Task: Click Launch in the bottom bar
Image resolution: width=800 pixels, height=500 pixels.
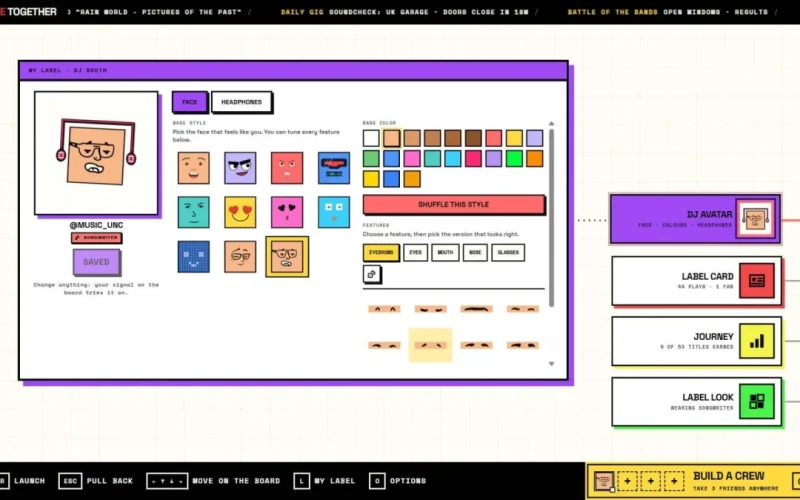Action: pyautogui.click(x=30, y=481)
